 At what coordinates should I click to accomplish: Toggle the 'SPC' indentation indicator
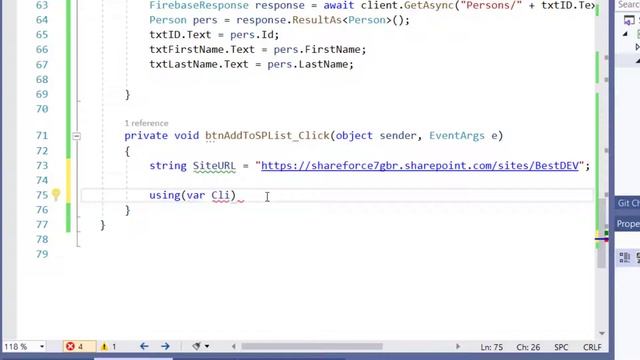(x=561, y=347)
